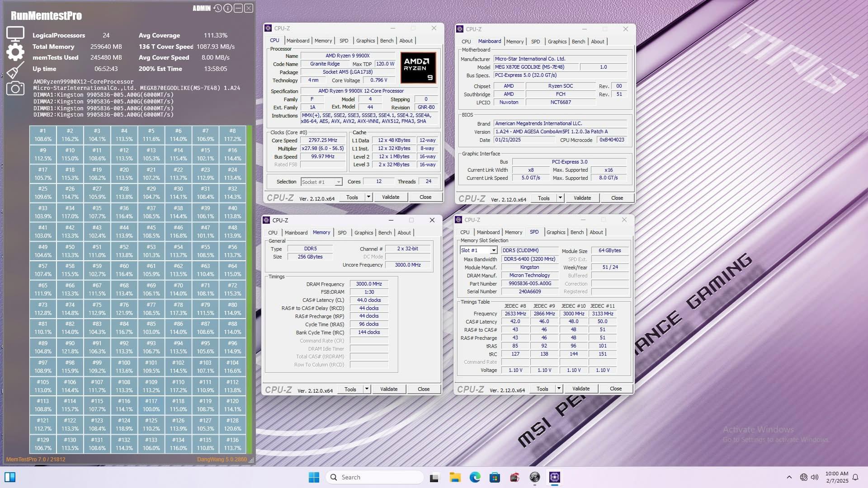Click Validate button in CPU window
This screenshot has height=488, width=868.
391,197
